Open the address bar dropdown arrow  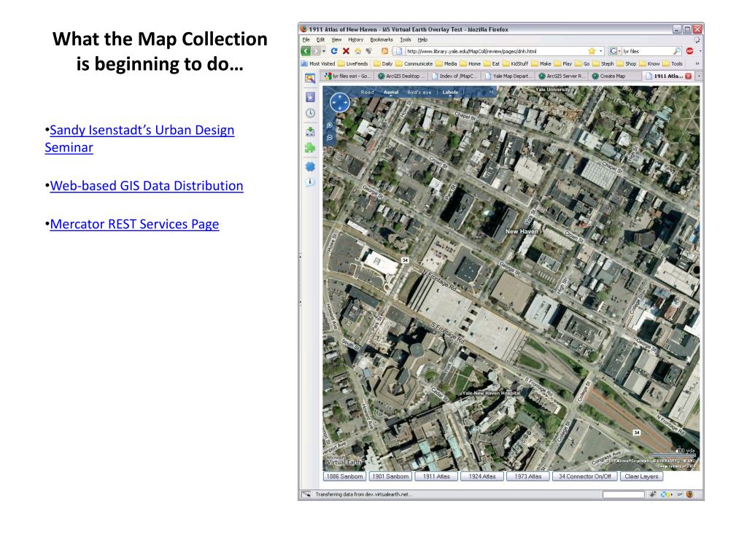click(601, 51)
